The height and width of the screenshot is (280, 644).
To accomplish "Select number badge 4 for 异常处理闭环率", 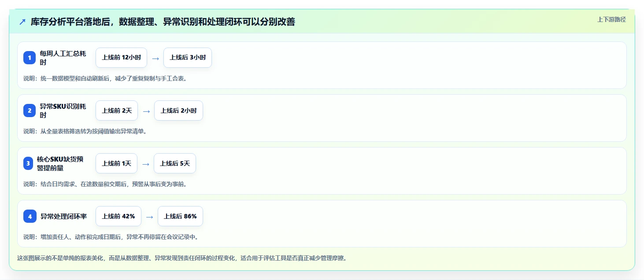I will pos(30,216).
